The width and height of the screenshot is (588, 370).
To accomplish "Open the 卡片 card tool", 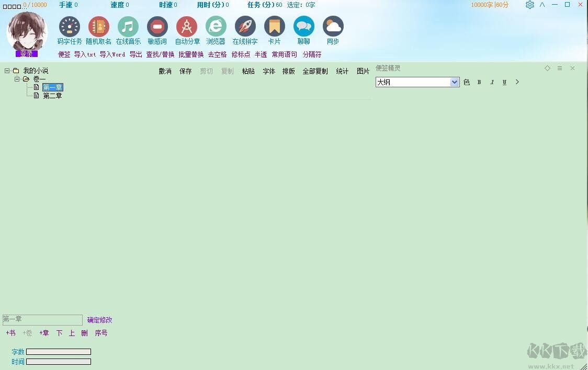I will (275, 26).
